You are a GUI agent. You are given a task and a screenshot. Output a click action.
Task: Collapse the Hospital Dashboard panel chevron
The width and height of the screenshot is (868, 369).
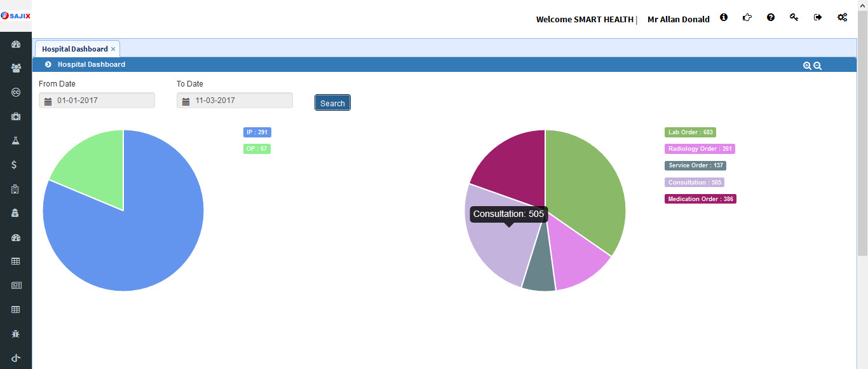point(48,64)
